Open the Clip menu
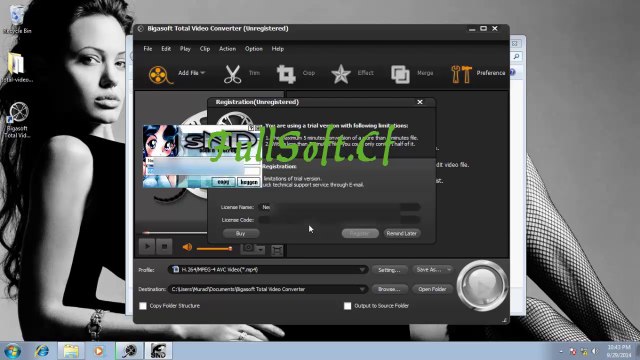The width and height of the screenshot is (640, 360). coord(205,49)
